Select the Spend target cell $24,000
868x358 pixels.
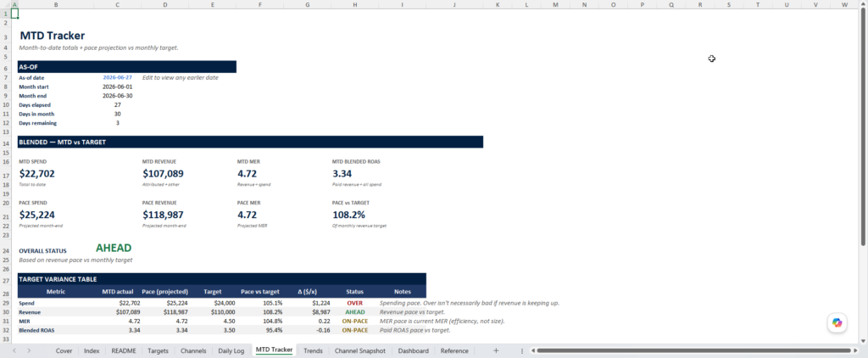pos(213,303)
